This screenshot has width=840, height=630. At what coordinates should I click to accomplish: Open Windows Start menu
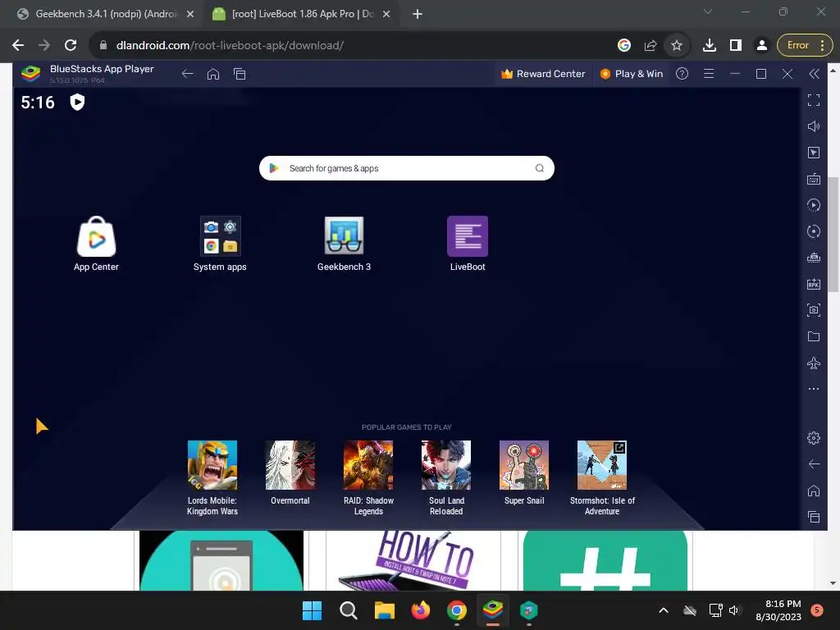tap(312, 610)
